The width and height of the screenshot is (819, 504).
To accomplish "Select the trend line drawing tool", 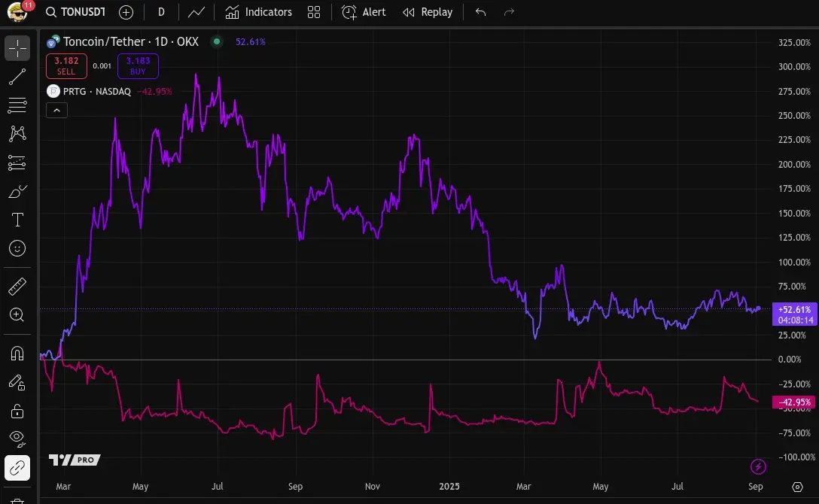I will click(17, 77).
